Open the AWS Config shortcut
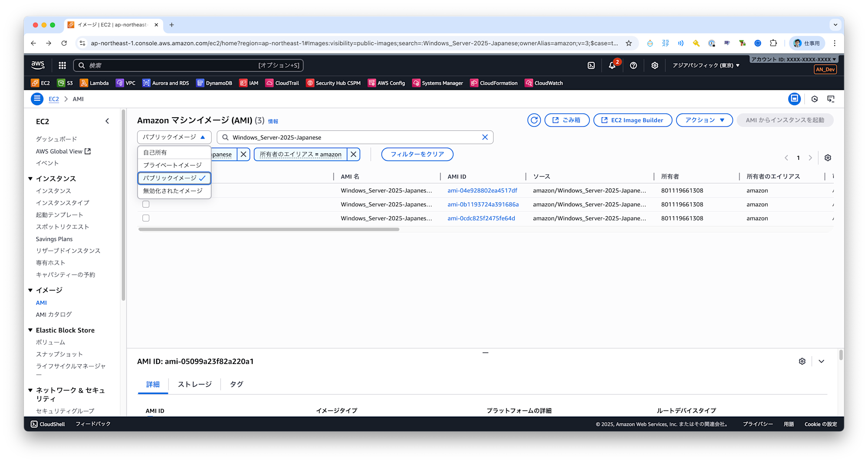Image resolution: width=868 pixels, height=463 pixels. tap(386, 83)
